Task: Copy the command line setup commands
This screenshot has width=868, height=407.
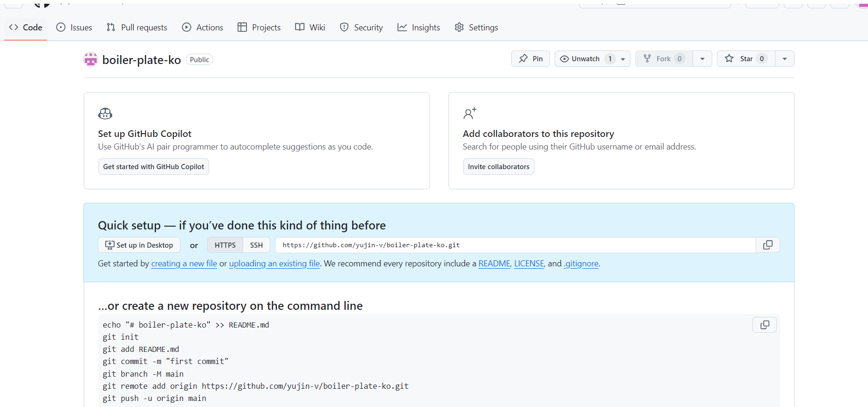Action: click(x=765, y=325)
